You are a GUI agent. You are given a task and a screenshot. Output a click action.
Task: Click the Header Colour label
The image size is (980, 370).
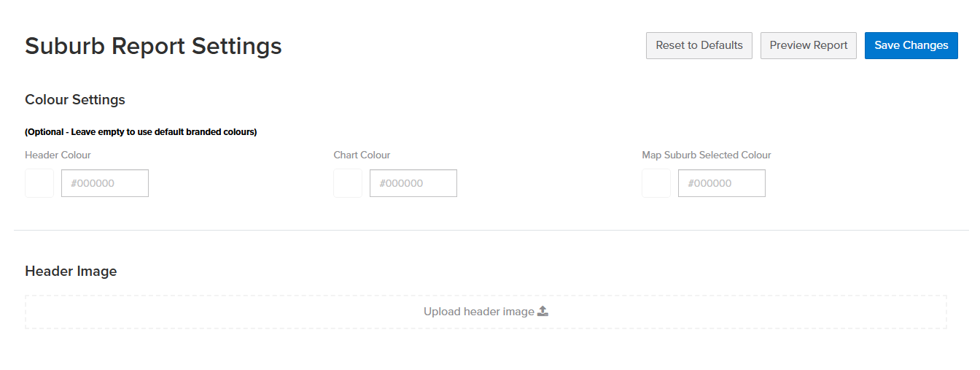coord(58,155)
